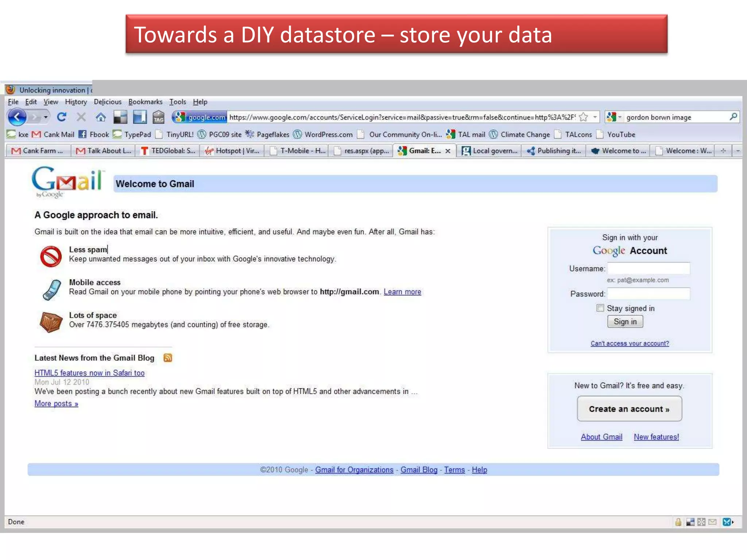Click the Username input field
Viewport: 747px width, 560px height.
click(649, 268)
